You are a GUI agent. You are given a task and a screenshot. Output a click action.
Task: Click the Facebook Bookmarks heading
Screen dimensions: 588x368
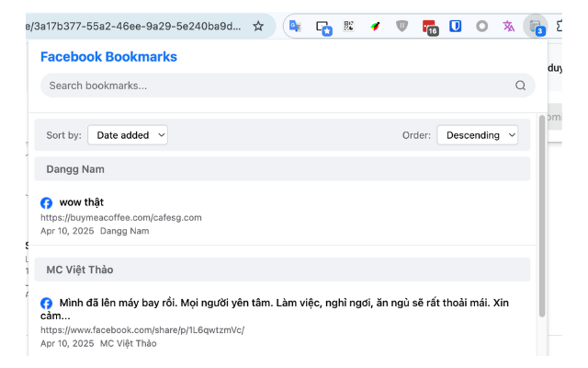point(108,57)
